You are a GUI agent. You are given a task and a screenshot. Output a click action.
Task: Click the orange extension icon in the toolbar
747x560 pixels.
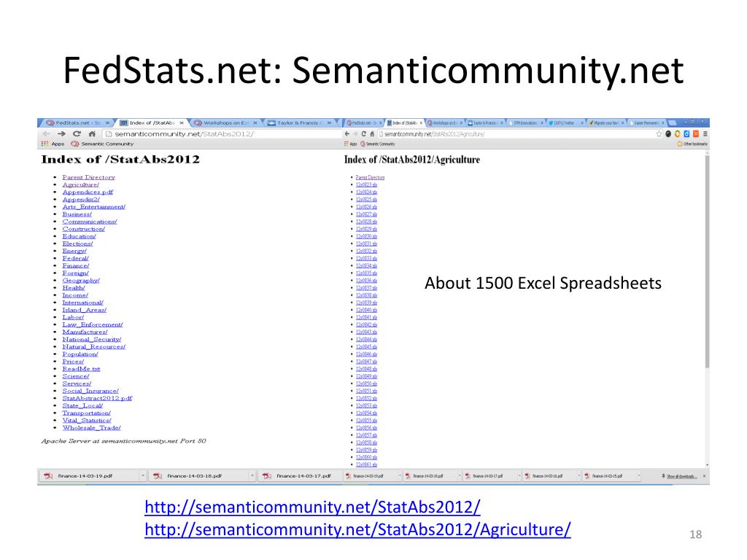click(x=695, y=134)
